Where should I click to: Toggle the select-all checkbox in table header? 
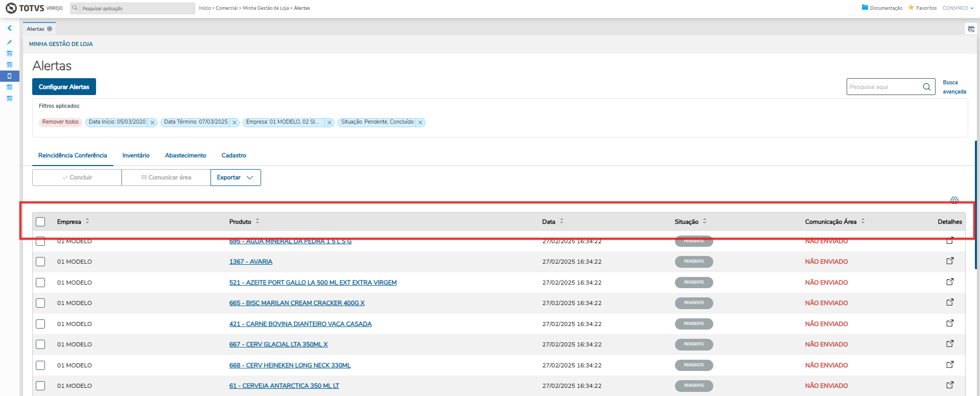coord(40,222)
